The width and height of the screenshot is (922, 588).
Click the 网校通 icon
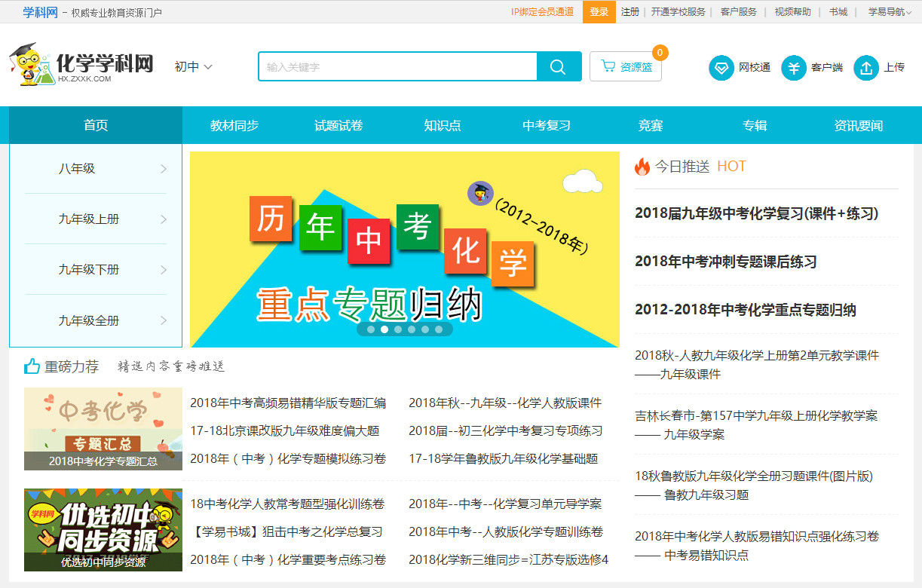721,67
